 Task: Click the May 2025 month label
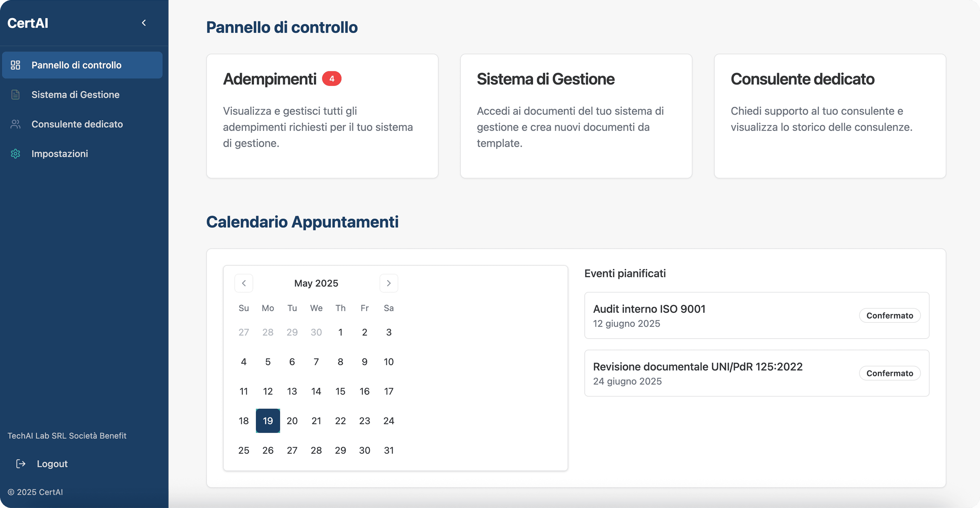click(x=316, y=283)
